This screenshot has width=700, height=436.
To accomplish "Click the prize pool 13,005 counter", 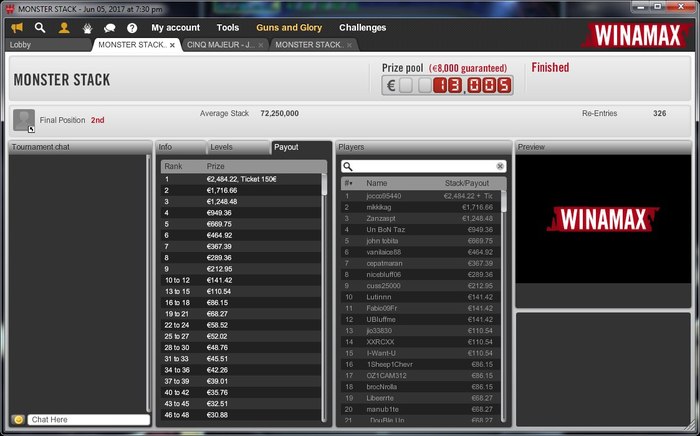I will pos(447,85).
